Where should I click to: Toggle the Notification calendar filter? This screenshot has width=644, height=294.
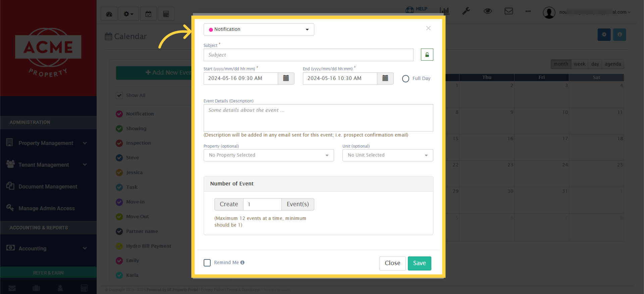point(119,114)
